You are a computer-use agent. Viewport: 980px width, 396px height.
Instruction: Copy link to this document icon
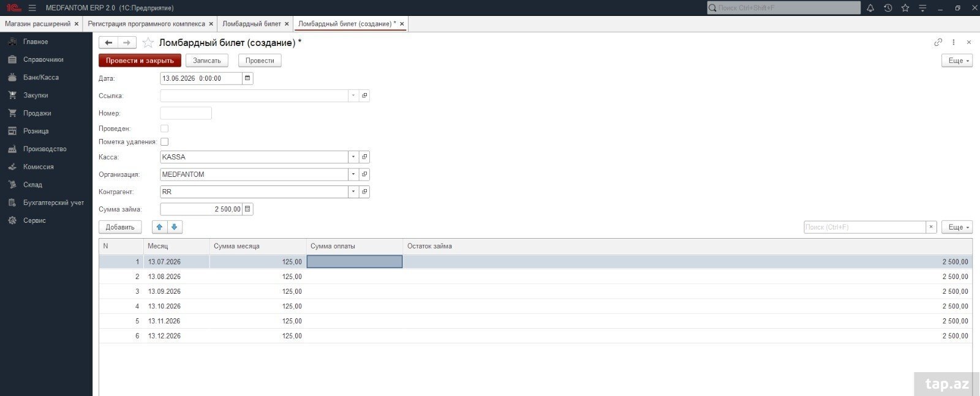click(x=938, y=42)
